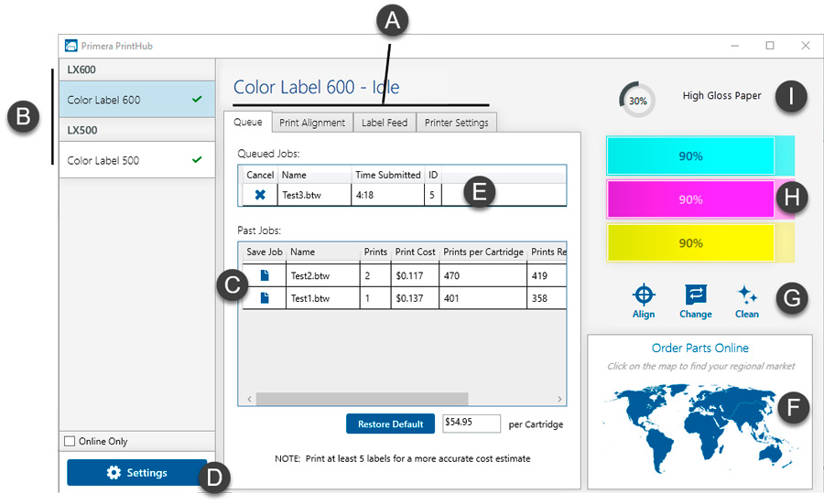This screenshot has width=824, height=504.
Task: Click the 401 prints per cartridge cell
Action: coord(482,298)
